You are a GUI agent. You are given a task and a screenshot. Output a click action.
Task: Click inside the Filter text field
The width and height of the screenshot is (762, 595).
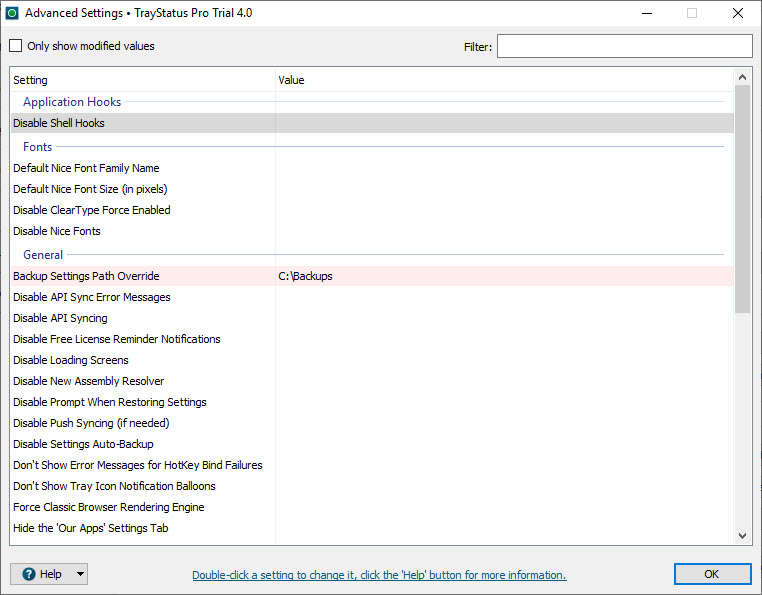pos(624,46)
